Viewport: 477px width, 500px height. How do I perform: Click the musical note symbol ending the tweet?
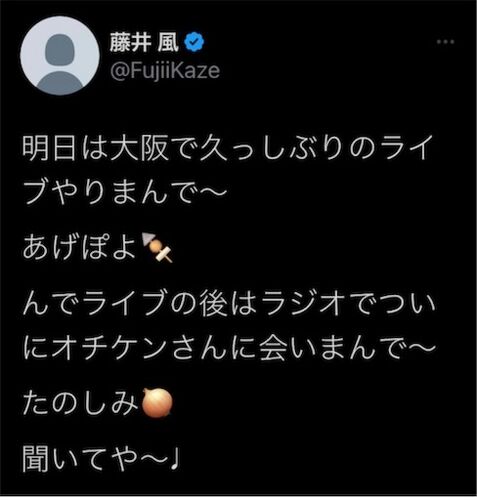coord(176,459)
